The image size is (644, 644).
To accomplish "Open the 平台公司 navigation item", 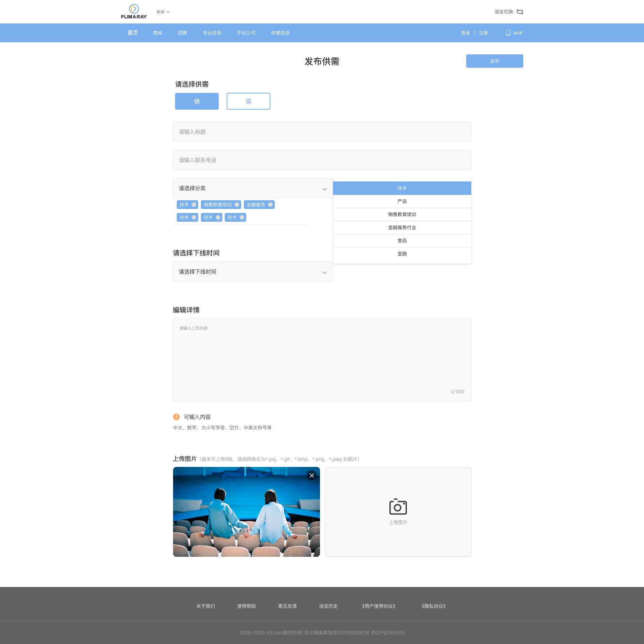I will [246, 33].
